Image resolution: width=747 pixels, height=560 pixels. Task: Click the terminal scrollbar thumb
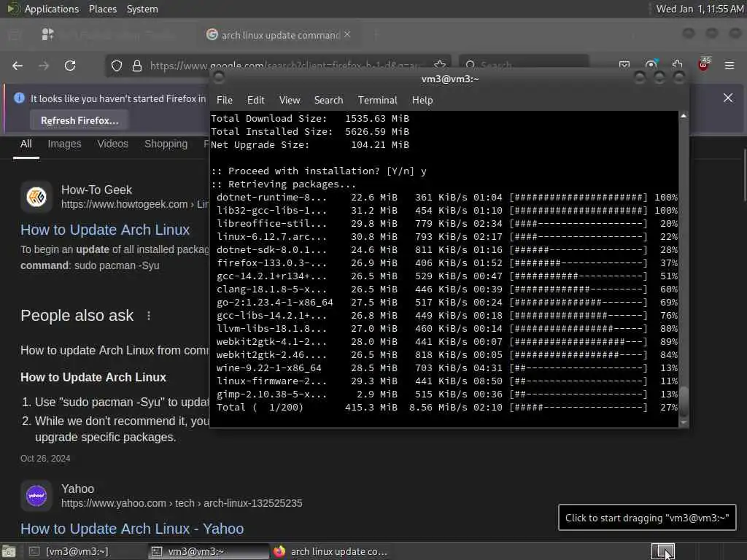[x=684, y=401]
